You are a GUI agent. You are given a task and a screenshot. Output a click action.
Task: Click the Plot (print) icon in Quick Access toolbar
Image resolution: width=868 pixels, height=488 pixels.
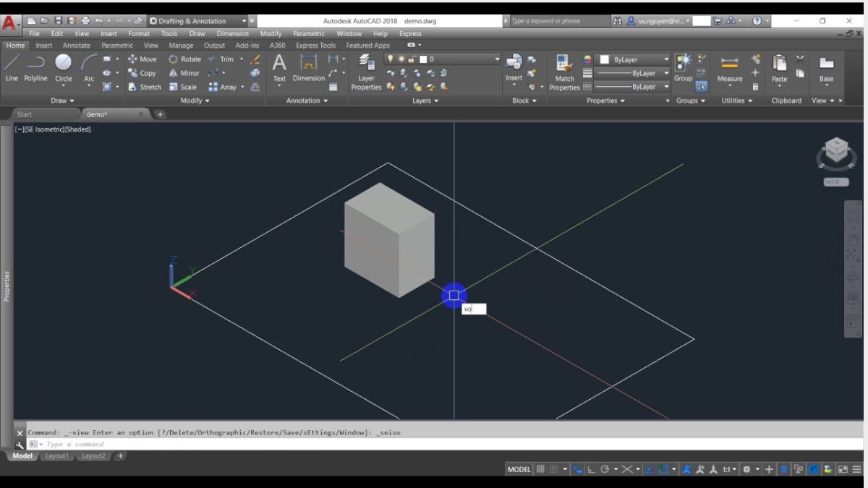point(85,21)
